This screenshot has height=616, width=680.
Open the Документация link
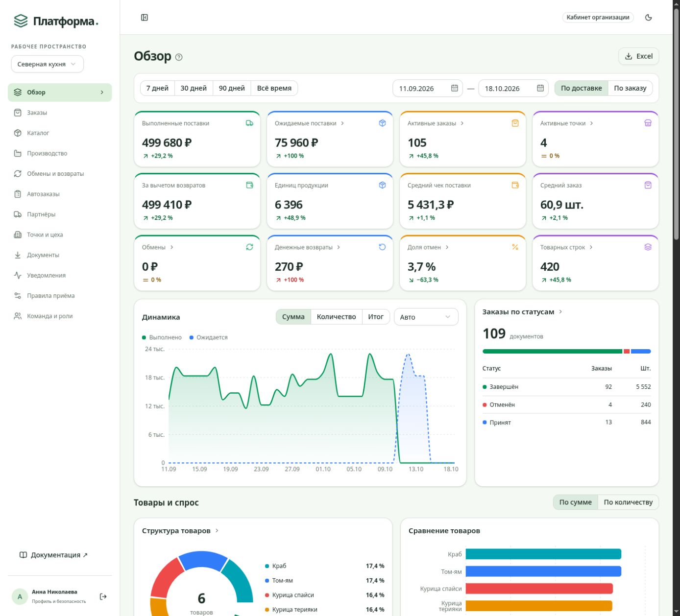click(53, 555)
